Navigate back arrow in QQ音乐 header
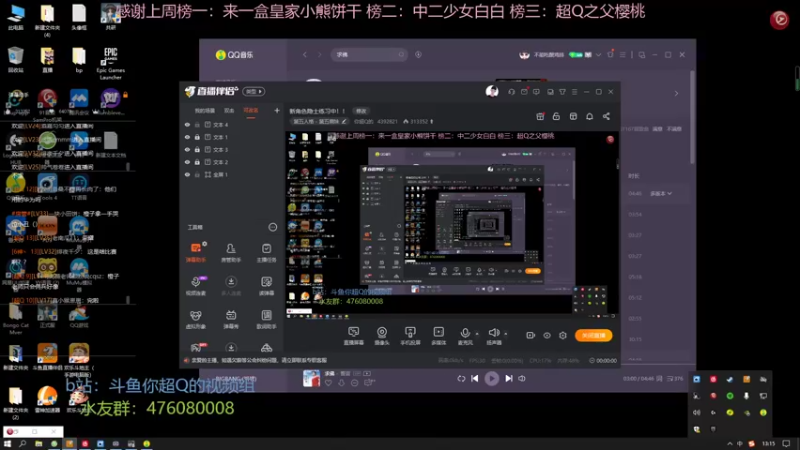This screenshot has height=450, width=800. 305,55
